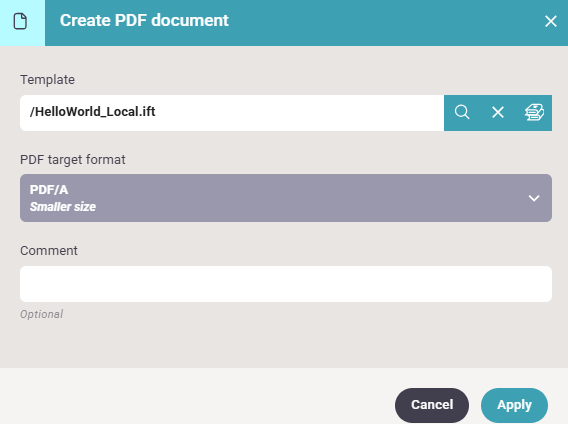Apply the PDF document settings
568x424 pixels.
pos(514,405)
